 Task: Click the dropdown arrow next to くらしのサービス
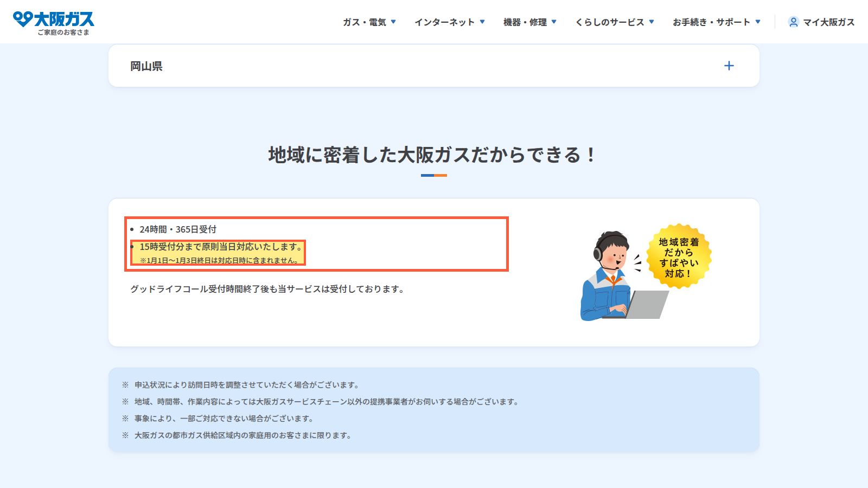[652, 22]
